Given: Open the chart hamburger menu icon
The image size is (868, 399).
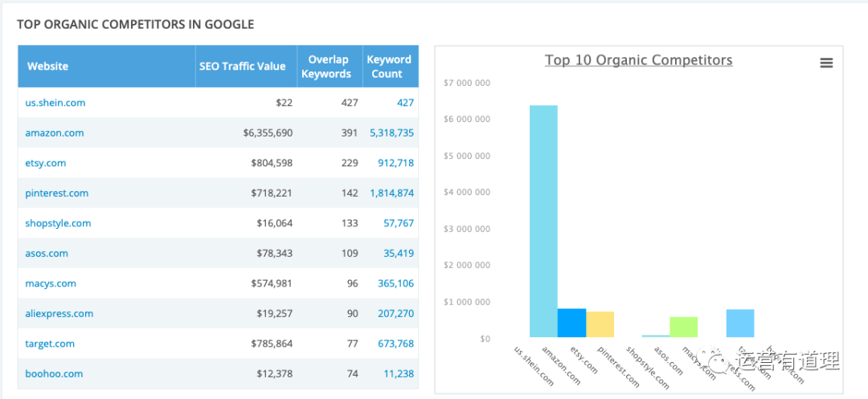Looking at the screenshot, I should pyautogui.click(x=826, y=63).
